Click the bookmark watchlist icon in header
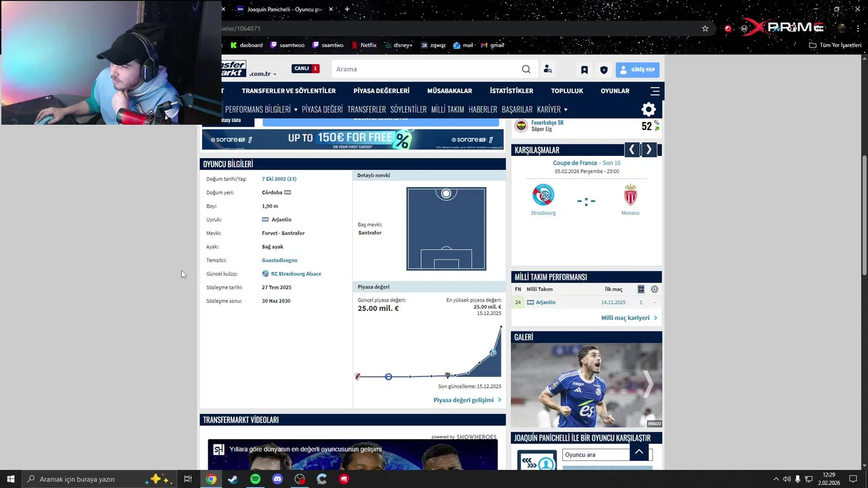 pyautogui.click(x=585, y=70)
